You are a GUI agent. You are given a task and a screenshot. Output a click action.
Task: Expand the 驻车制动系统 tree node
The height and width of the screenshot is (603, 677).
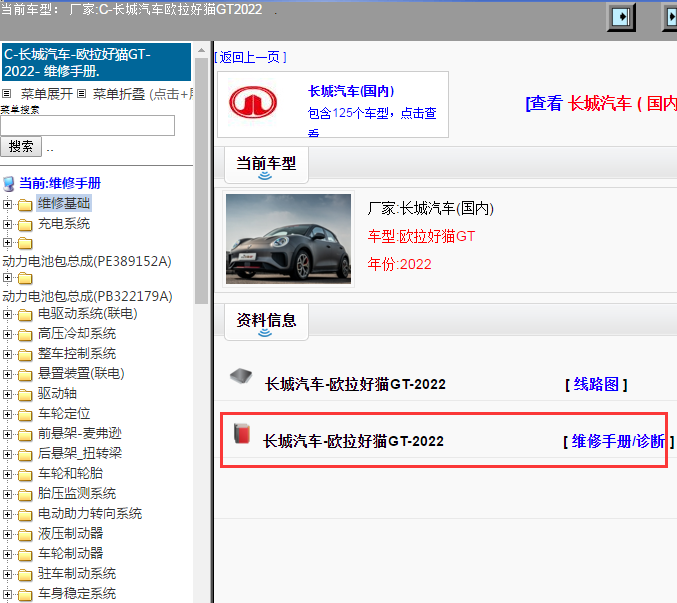(7, 574)
